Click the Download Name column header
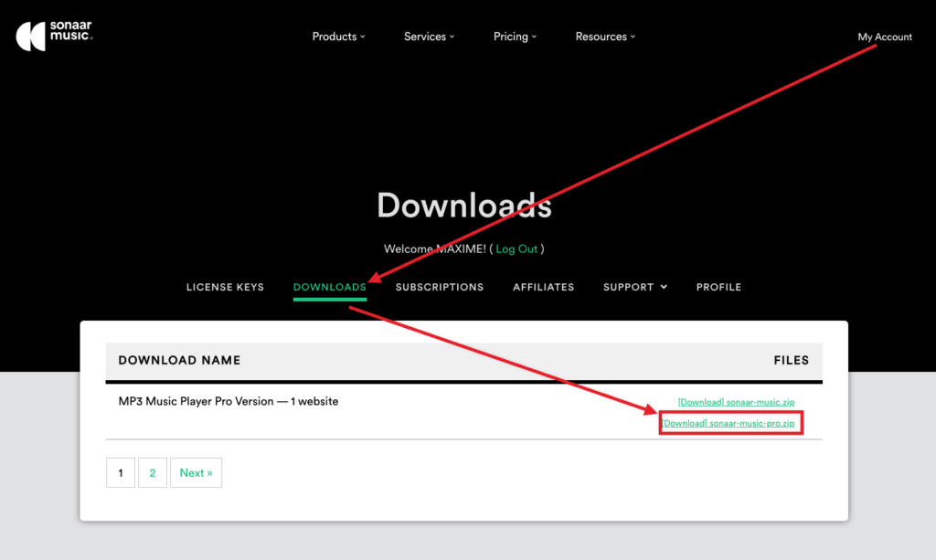936x560 pixels. coord(179,360)
